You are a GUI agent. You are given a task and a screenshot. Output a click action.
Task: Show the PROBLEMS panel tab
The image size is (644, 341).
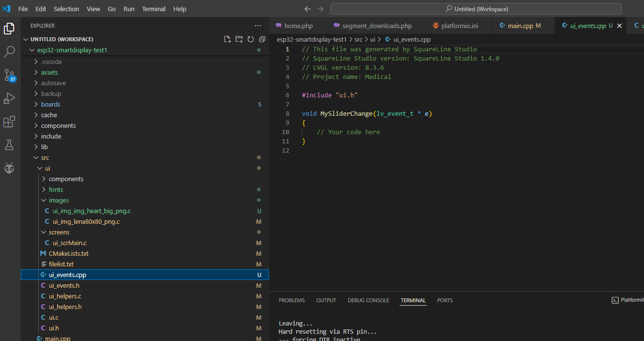point(292,300)
